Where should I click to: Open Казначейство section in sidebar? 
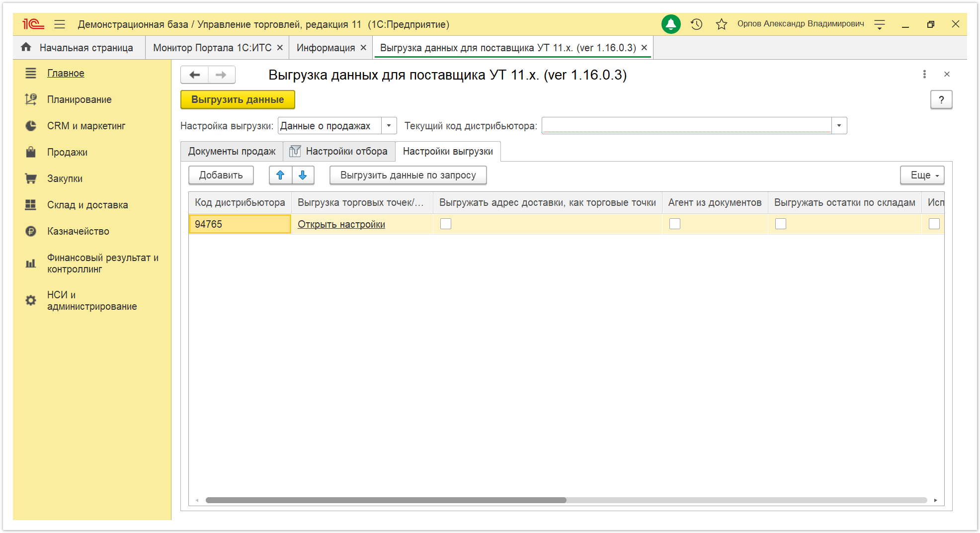pos(78,231)
